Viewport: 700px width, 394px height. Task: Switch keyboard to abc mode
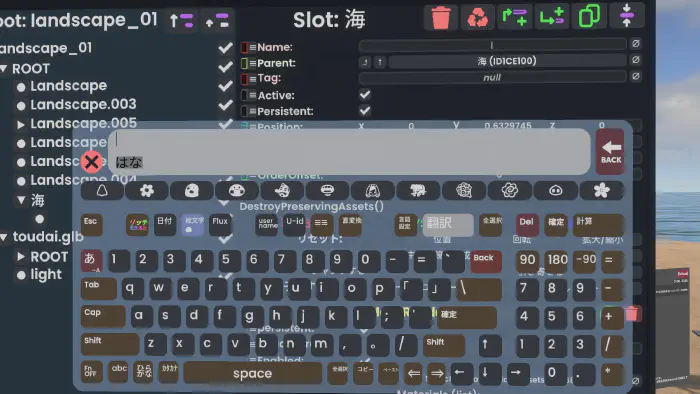click(119, 372)
